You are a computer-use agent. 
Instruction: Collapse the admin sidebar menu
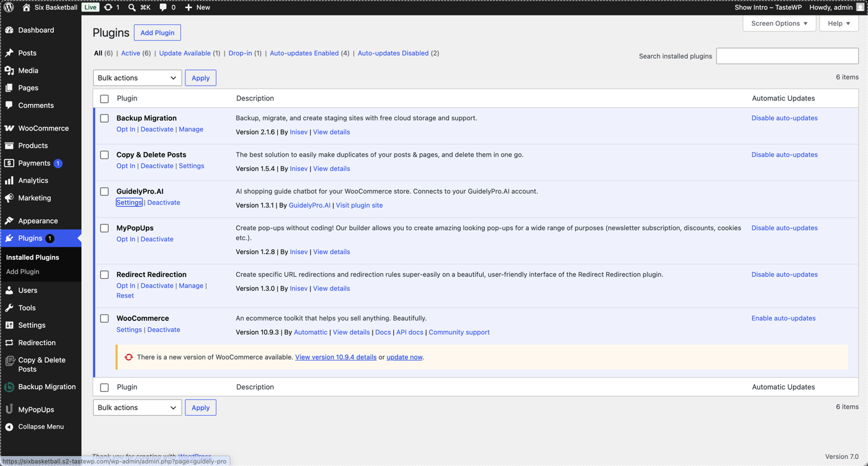tap(40, 426)
